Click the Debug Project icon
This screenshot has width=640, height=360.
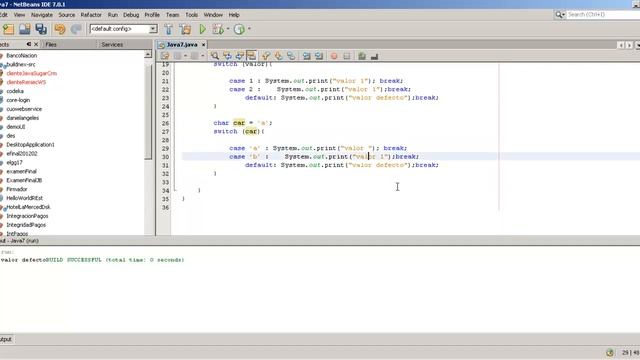(218, 29)
